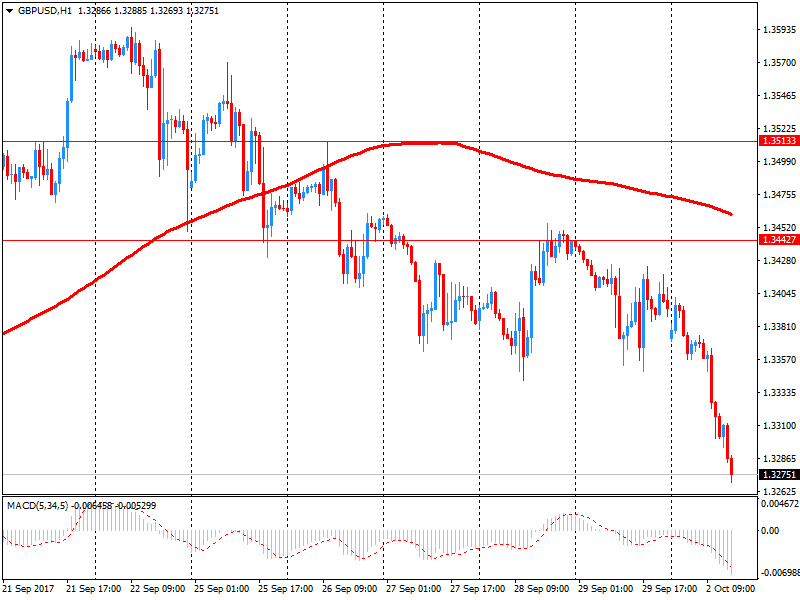Click the closing price 1.32751 in the chart header
Image resolution: width=800 pixels, height=600 pixels.
[202, 11]
